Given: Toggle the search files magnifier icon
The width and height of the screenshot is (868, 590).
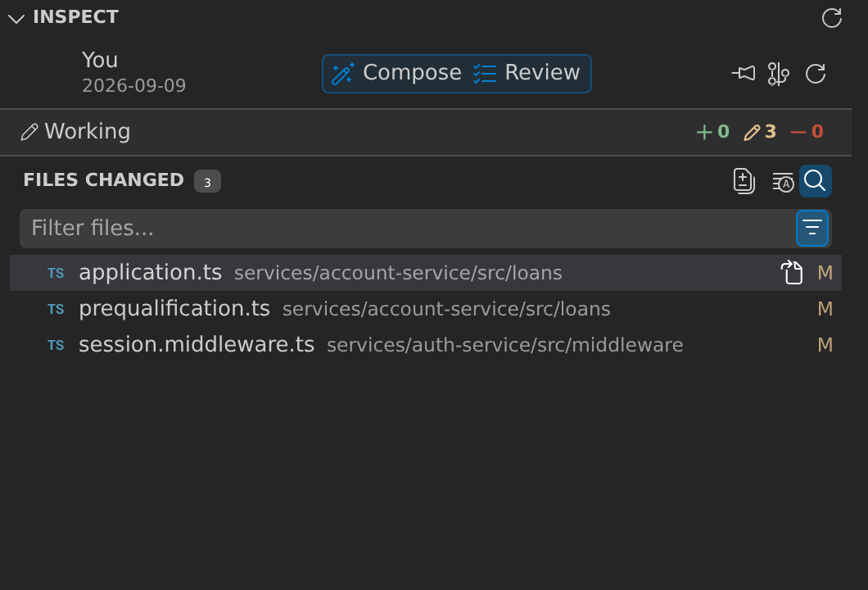Looking at the screenshot, I should click(815, 181).
